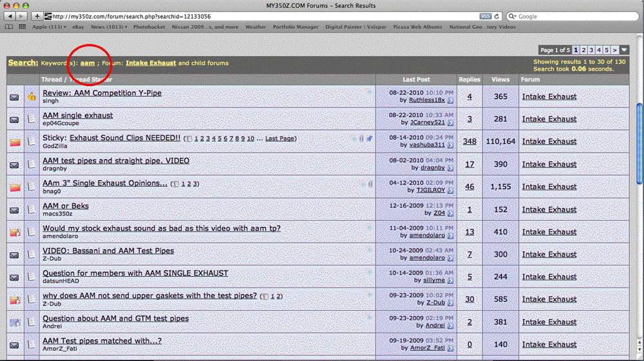
Task: Go to page 3 of search results
Action: click(x=591, y=50)
